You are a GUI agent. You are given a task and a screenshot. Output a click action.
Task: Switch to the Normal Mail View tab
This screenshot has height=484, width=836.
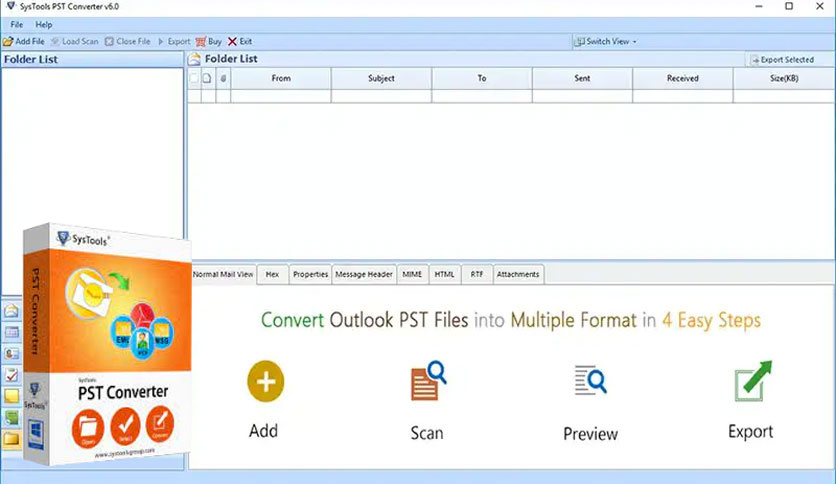tap(223, 274)
